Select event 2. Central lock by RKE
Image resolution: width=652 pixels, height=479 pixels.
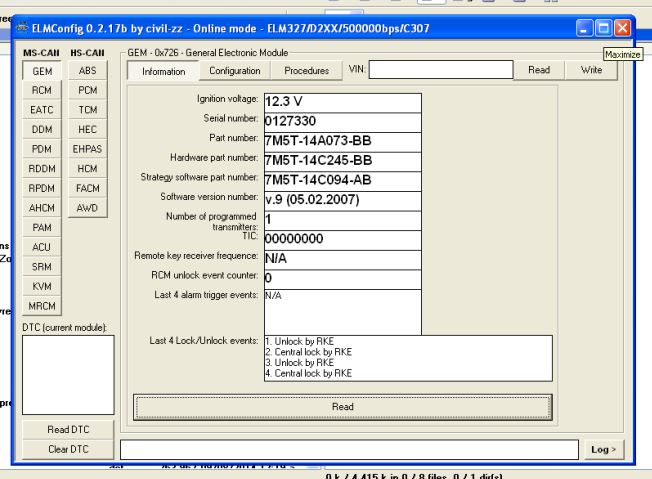coord(309,352)
